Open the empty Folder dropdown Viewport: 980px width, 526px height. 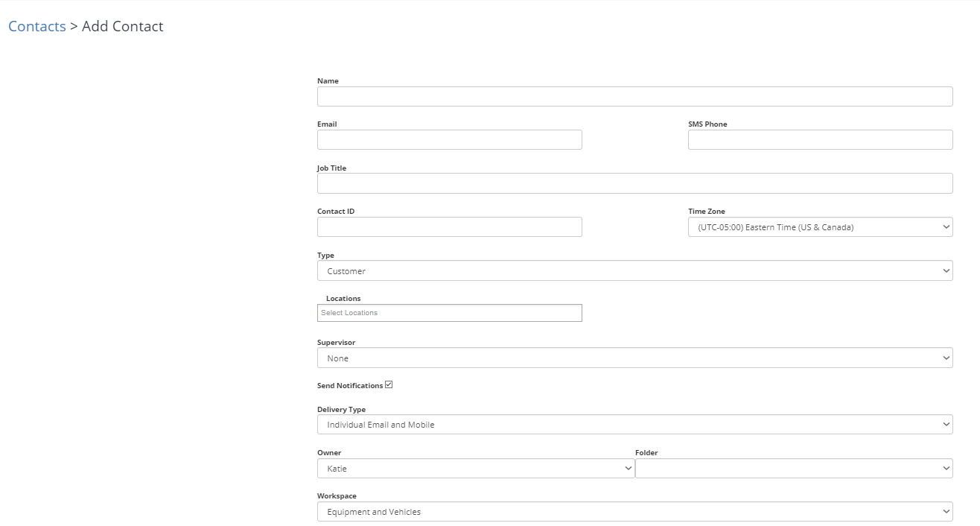(794, 468)
